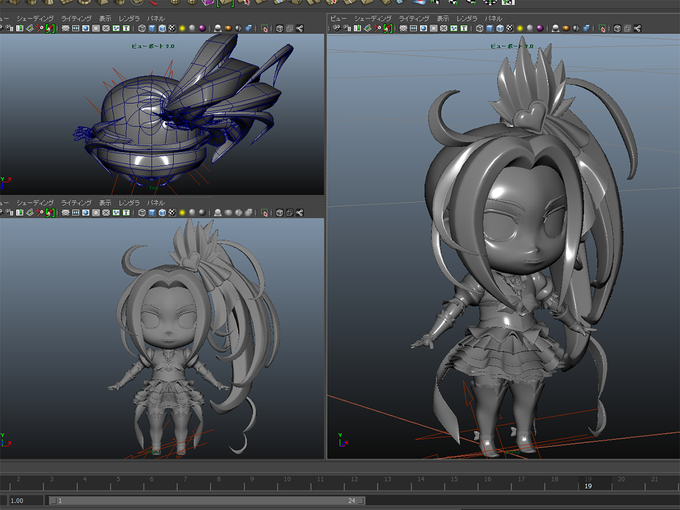Open ライティング menu in top-left viewport
This screenshot has height=510, width=680.
click(76, 19)
